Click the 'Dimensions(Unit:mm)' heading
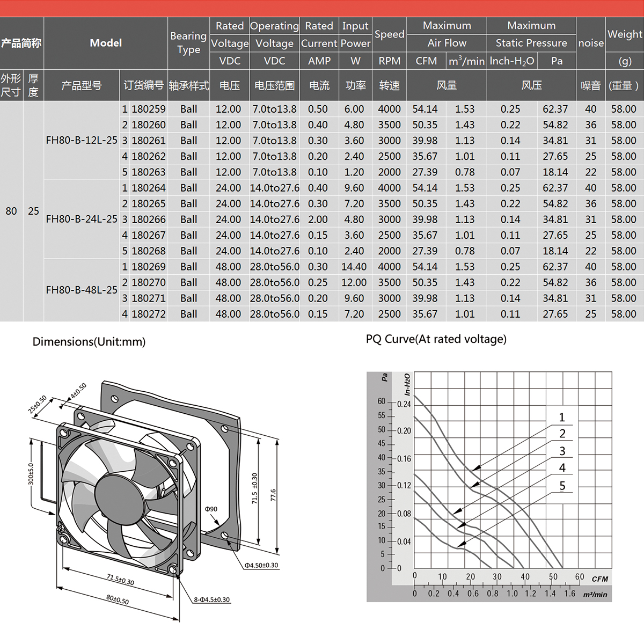 tap(89, 342)
